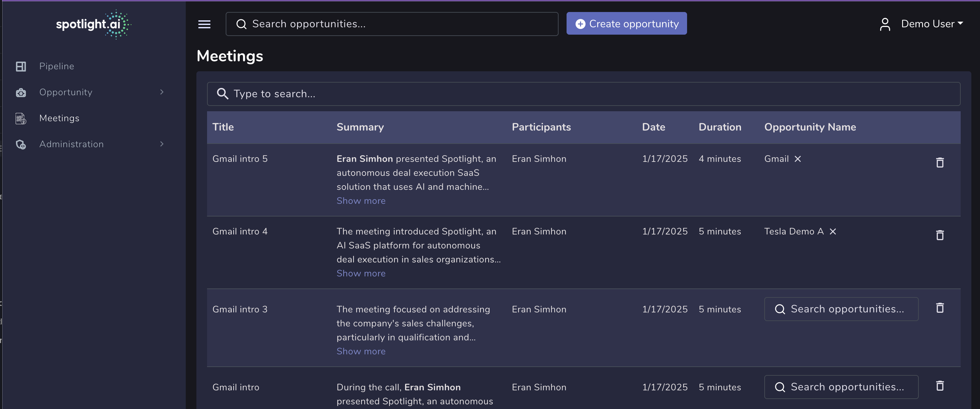Show more of Gmail intro 5 summary

coord(361,201)
